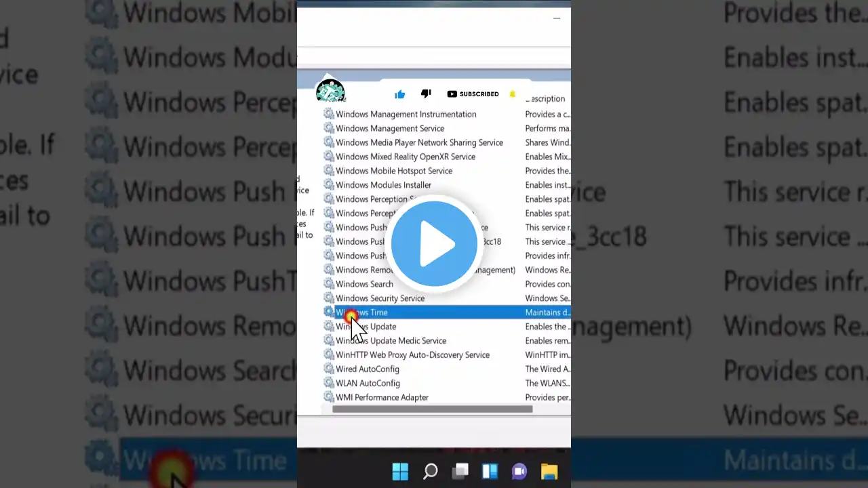Image resolution: width=868 pixels, height=488 pixels.
Task: Click the Subscribed button
Action: (x=473, y=94)
